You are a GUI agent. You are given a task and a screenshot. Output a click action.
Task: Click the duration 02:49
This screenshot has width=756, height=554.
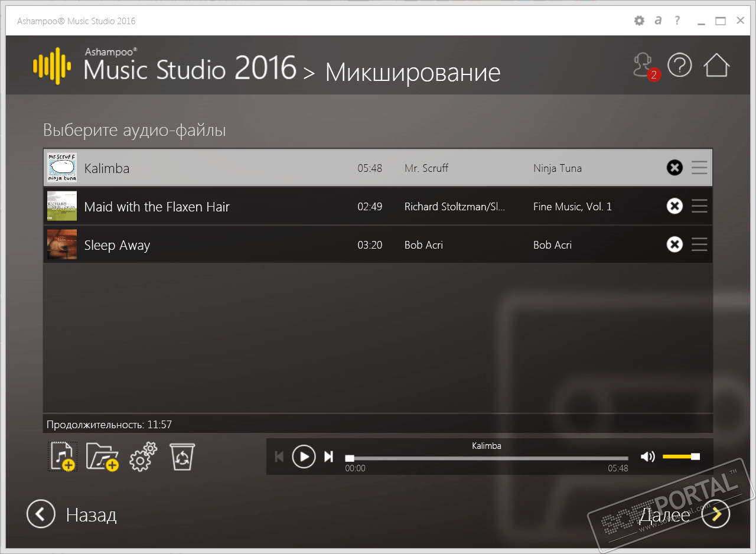click(x=370, y=207)
